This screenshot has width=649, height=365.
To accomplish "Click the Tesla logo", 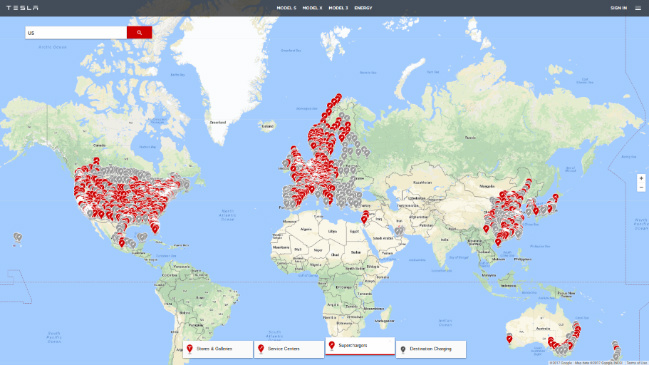I will [22, 8].
